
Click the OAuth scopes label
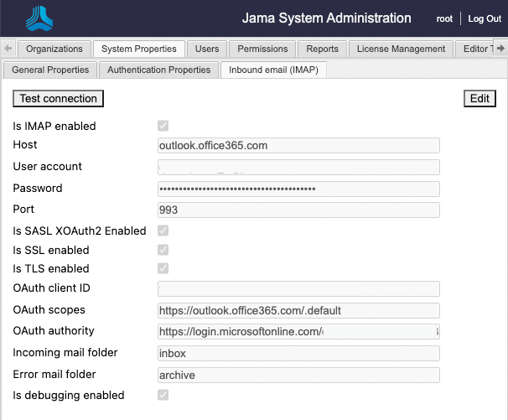click(x=49, y=310)
